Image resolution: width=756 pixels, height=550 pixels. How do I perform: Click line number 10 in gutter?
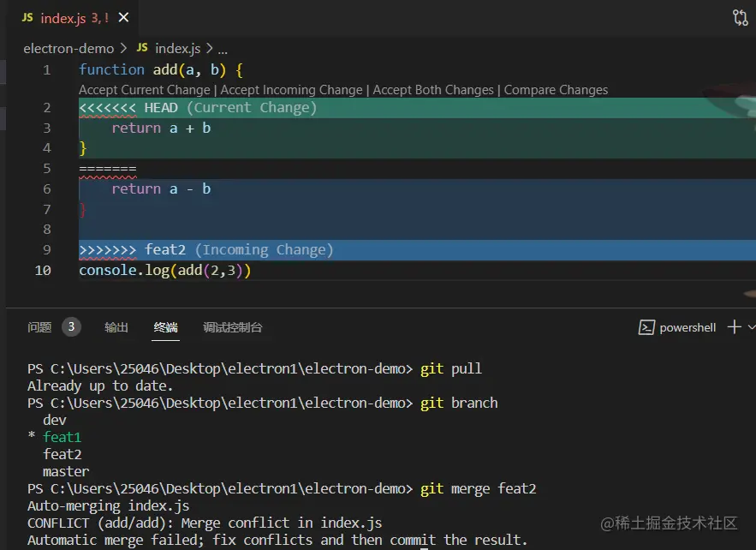tap(43, 270)
